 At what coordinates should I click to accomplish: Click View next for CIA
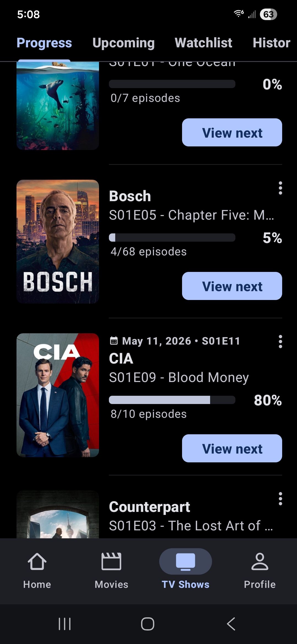pos(232,448)
